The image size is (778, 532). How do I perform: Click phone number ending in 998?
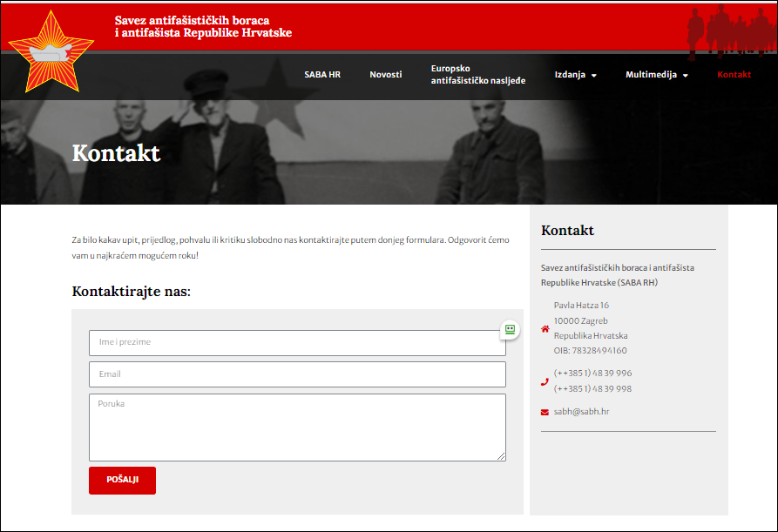592,388
